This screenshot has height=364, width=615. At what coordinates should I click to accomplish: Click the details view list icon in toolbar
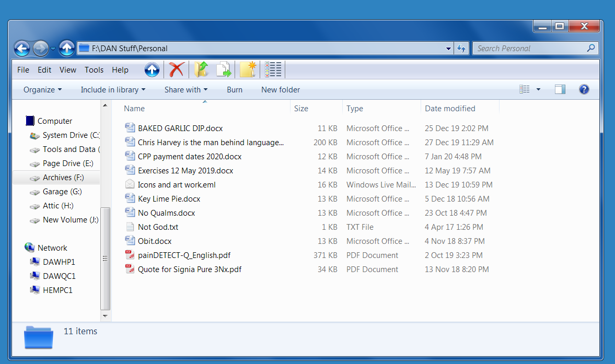coord(273,69)
